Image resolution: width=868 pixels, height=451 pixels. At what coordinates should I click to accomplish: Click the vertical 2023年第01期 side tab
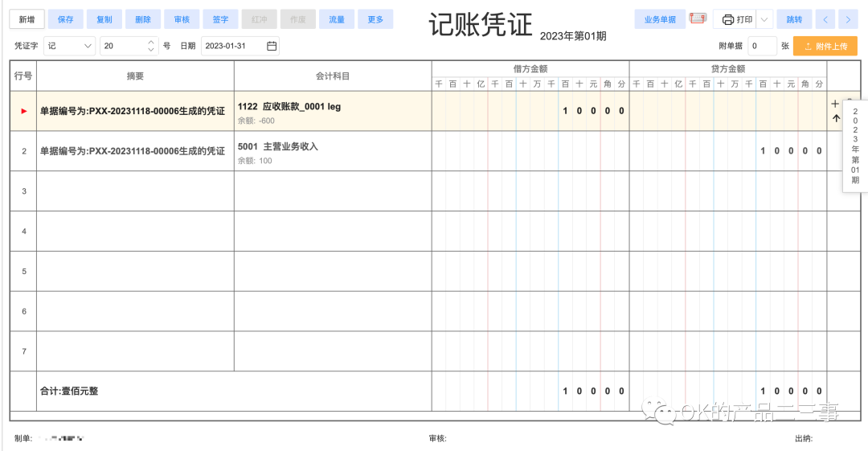pos(855,146)
